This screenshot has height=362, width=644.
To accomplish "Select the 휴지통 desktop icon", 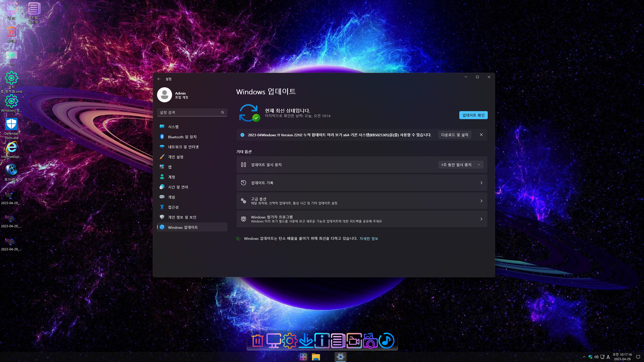I will 11,34.
